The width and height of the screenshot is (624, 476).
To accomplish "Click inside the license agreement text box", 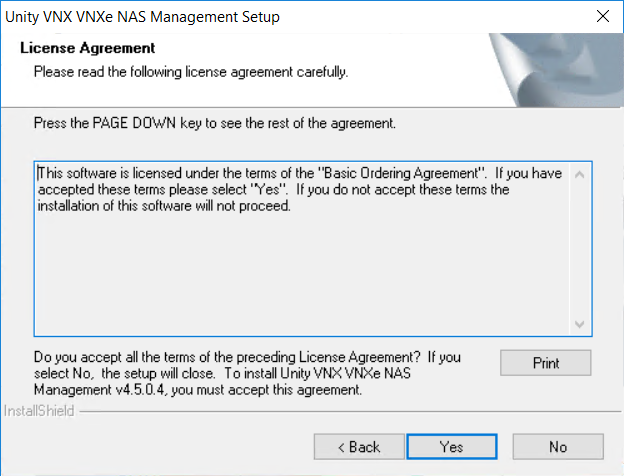I will pyautogui.click(x=300, y=270).
